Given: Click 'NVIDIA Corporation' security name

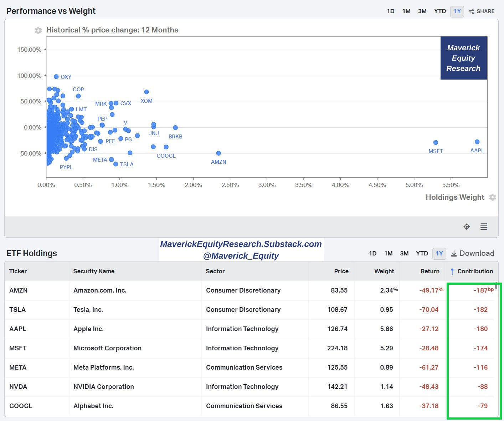Looking at the screenshot, I should click(103, 387).
